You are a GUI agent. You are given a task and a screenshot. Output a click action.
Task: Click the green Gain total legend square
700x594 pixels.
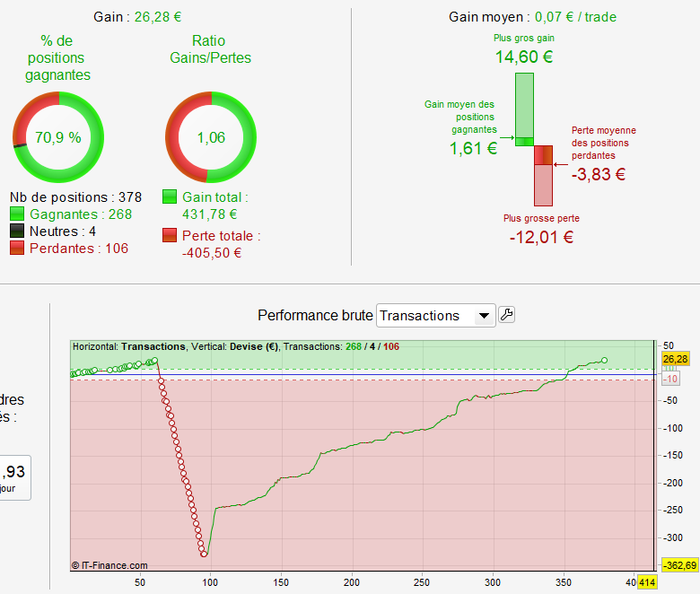point(170,197)
